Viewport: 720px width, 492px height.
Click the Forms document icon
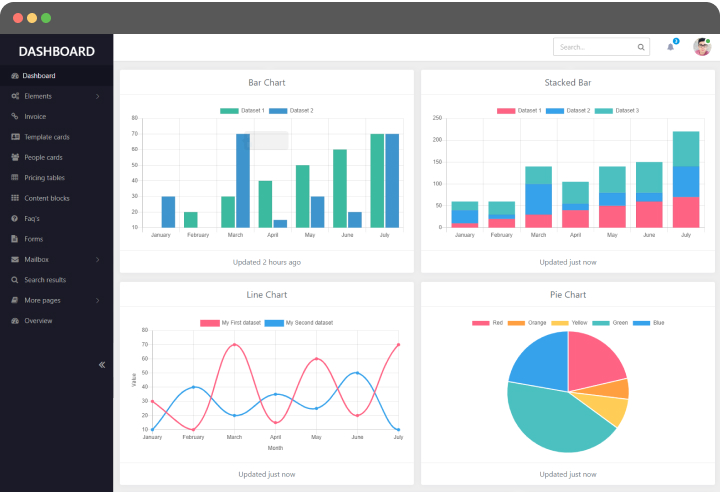[15, 239]
